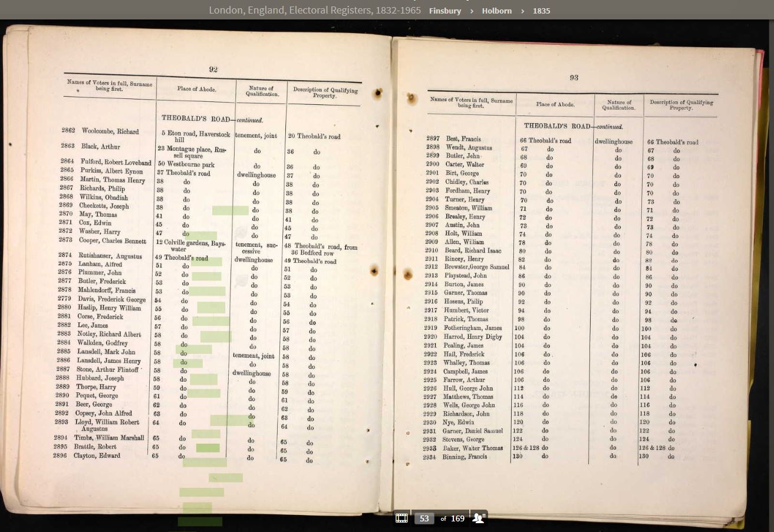
Task: Click the page number 93 heading
Action: pyautogui.click(x=574, y=78)
